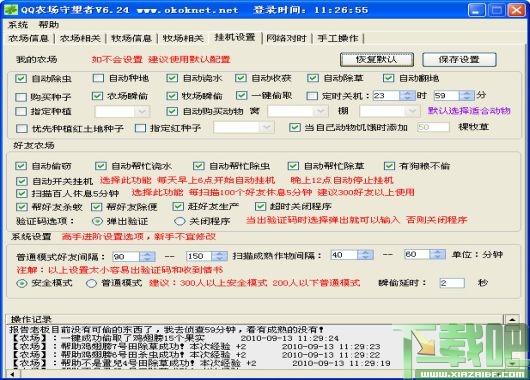Screen dimensions: 530x380
Task: Click crop scan interval stepper (40)
Action: tap(365, 255)
